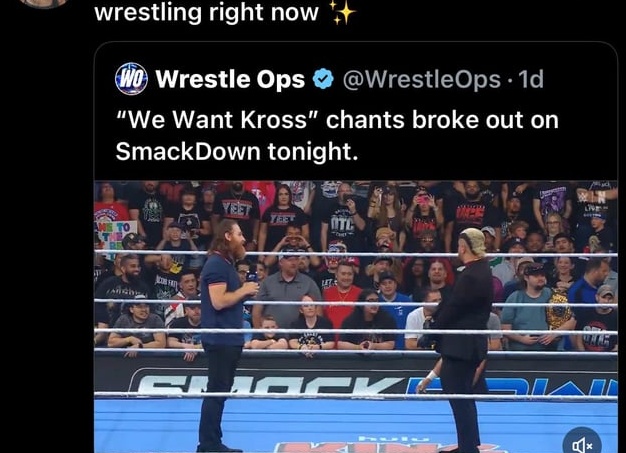This screenshot has height=453, width=626.
Task: Visit the @WrestleOps handle link
Action: tap(422, 79)
